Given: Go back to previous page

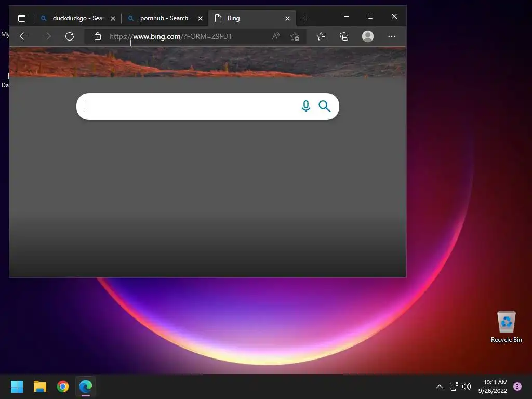Looking at the screenshot, I should [x=24, y=36].
